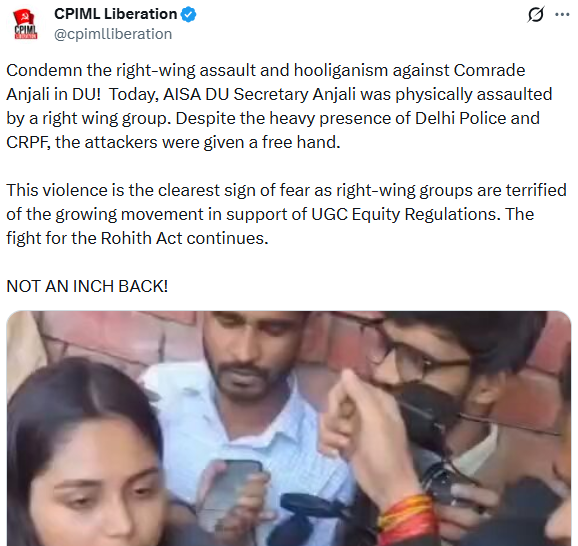Click the CPIML Liberation display name
Image resolution: width=578 pixels, height=546 pixels.
pyautogui.click(x=115, y=14)
